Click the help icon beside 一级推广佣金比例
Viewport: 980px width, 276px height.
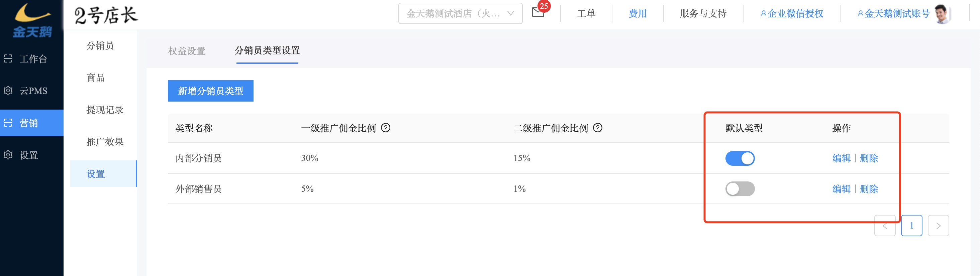386,128
